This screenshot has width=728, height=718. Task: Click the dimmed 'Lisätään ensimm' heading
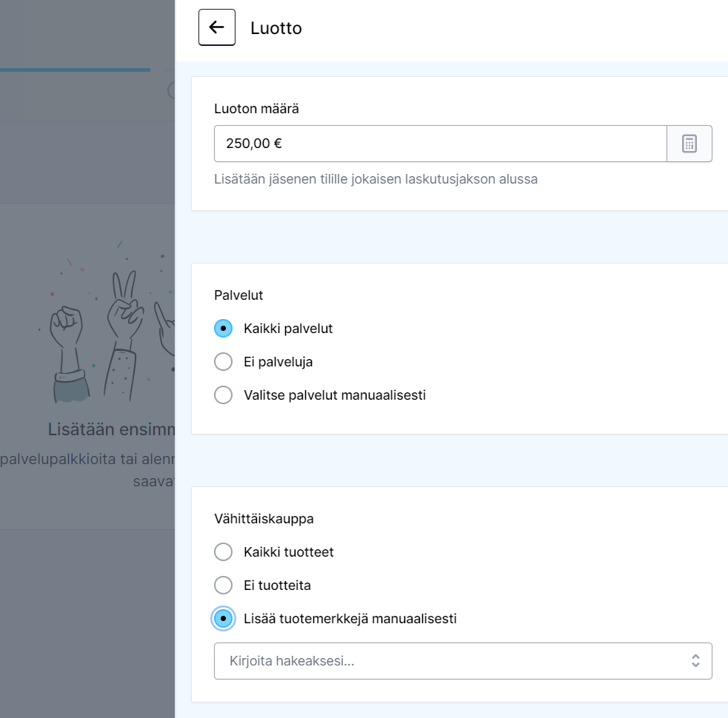pos(111,429)
